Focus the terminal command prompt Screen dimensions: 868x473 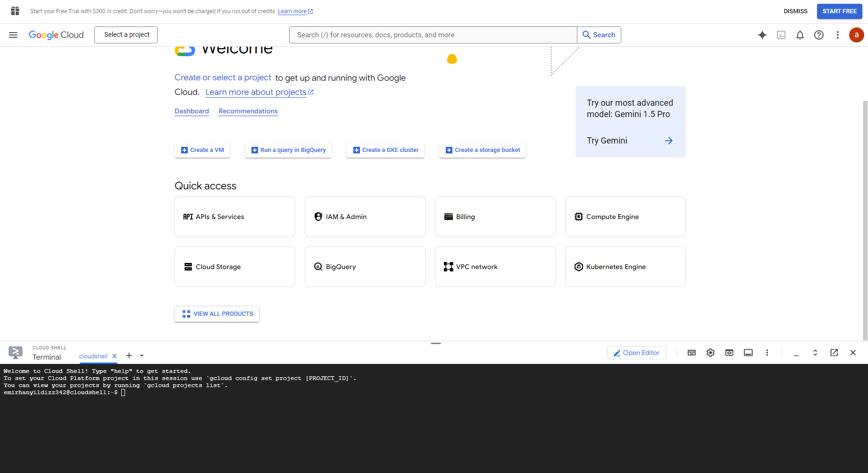pyautogui.click(x=123, y=393)
